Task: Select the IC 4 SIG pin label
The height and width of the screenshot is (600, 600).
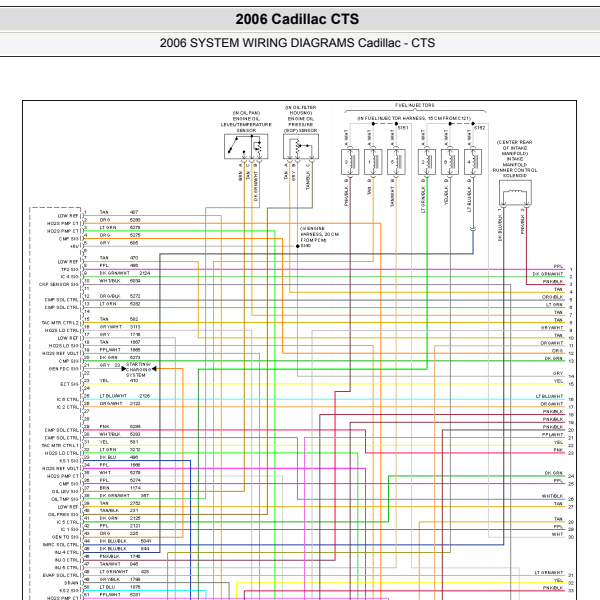Action: 69,277
